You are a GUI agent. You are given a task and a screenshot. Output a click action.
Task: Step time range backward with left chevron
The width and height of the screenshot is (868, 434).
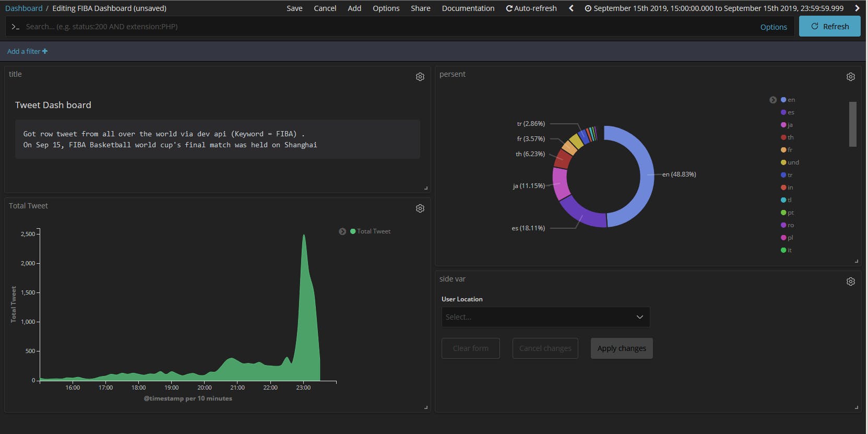click(x=571, y=8)
